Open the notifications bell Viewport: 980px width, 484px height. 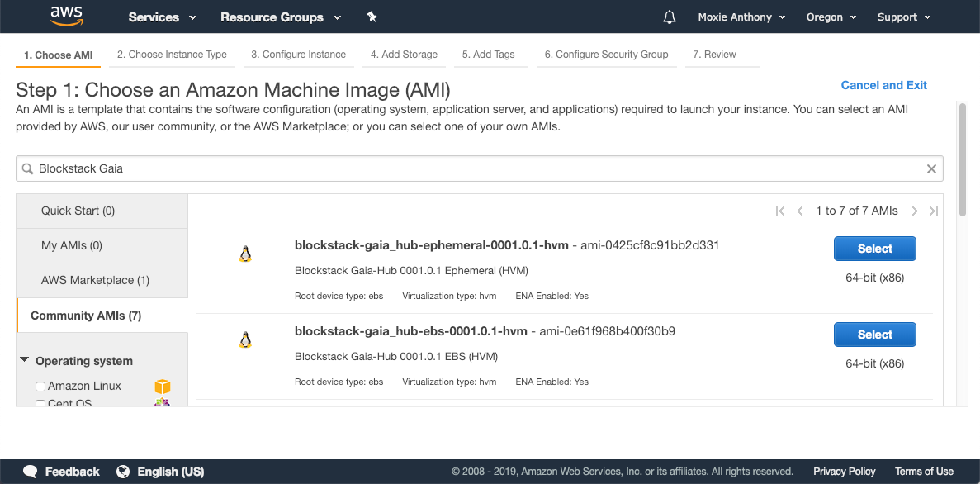pos(670,17)
